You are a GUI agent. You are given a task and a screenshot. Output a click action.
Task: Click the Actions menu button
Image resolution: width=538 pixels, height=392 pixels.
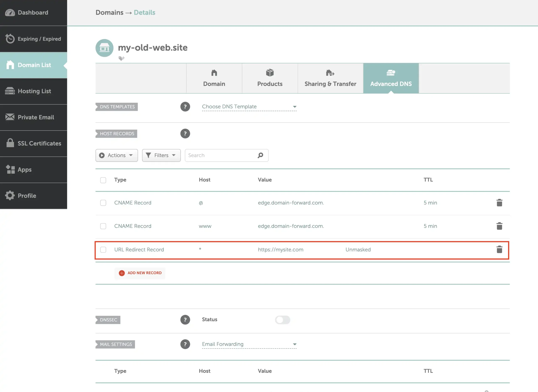point(117,155)
